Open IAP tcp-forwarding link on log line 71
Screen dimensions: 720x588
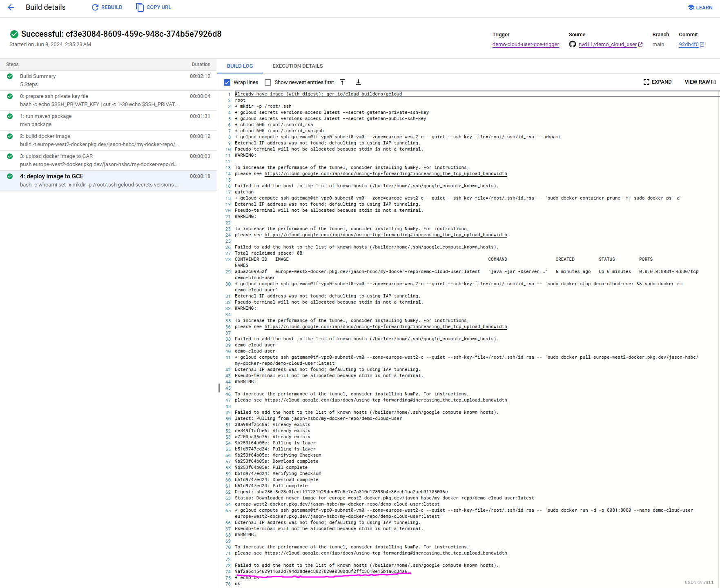(386, 553)
